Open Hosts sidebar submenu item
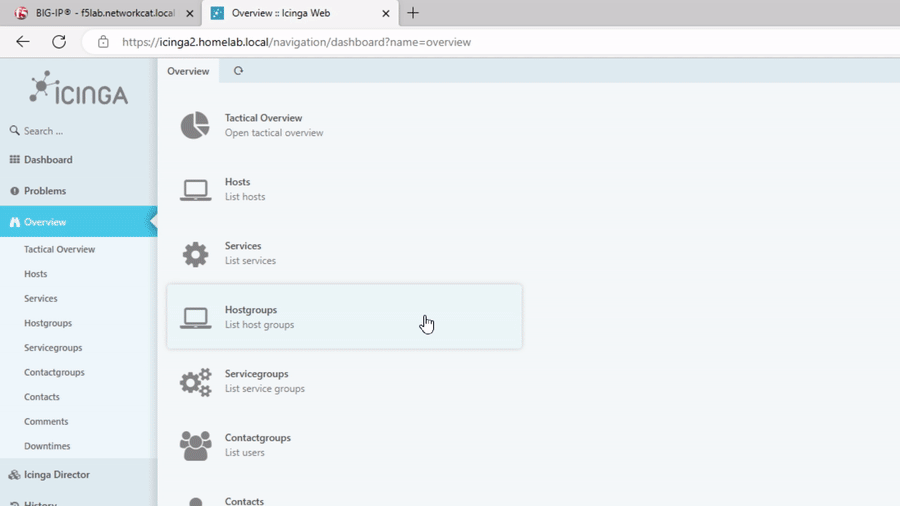 click(36, 274)
